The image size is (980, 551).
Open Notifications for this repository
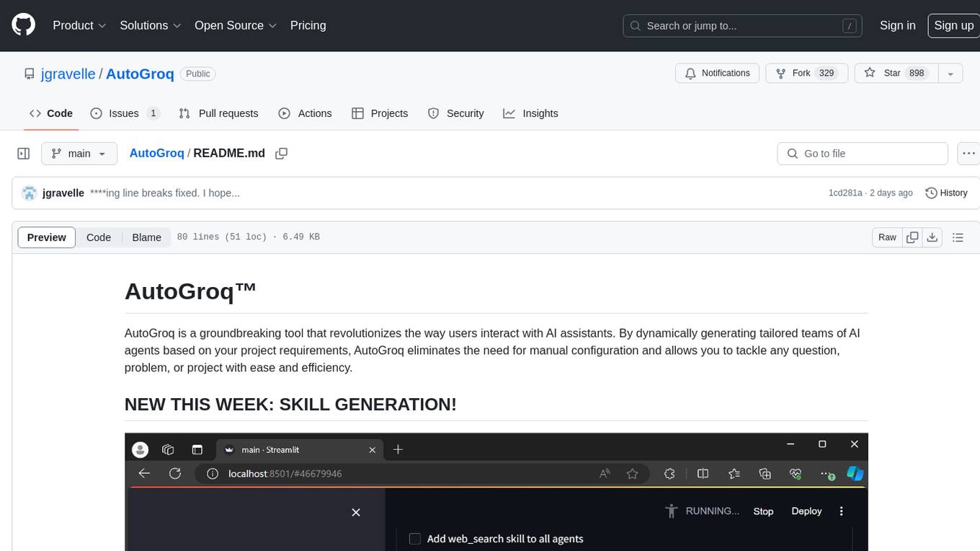coord(718,74)
